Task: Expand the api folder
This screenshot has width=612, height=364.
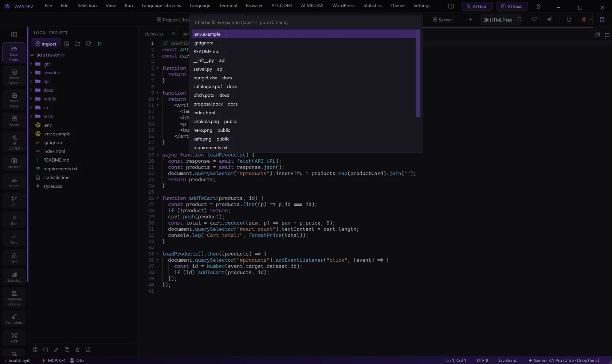Action: (x=31, y=82)
